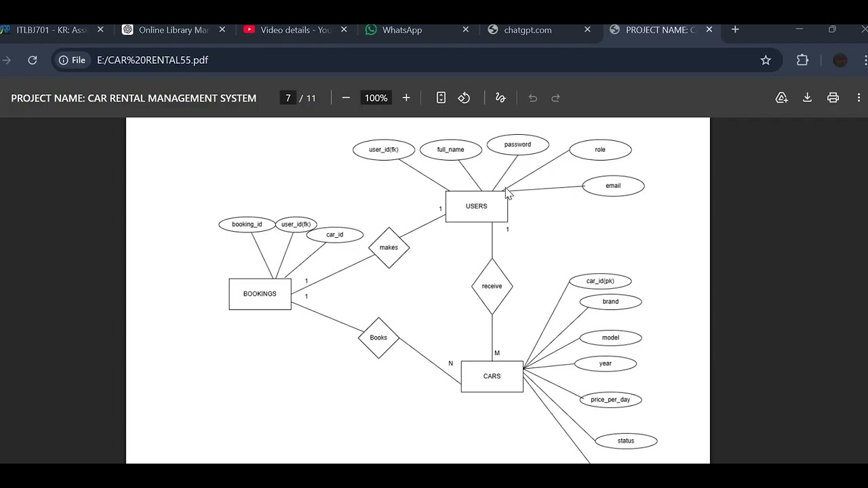
Task: Open the browser profile avatar
Action: (x=840, y=60)
